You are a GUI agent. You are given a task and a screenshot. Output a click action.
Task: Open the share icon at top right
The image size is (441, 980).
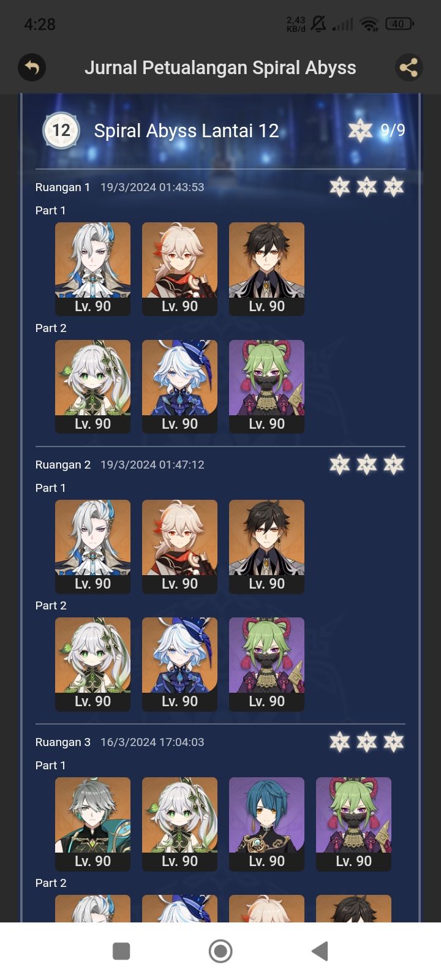point(409,67)
